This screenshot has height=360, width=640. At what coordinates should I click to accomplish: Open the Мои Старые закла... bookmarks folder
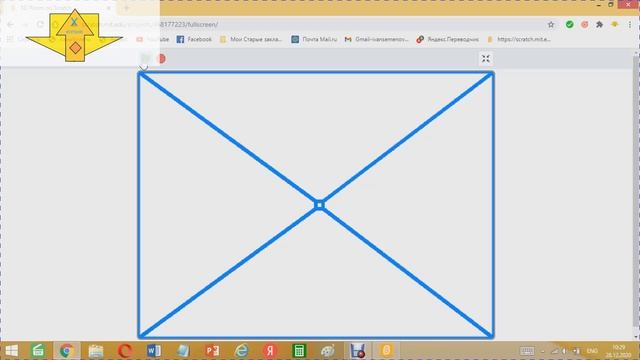tap(251, 39)
